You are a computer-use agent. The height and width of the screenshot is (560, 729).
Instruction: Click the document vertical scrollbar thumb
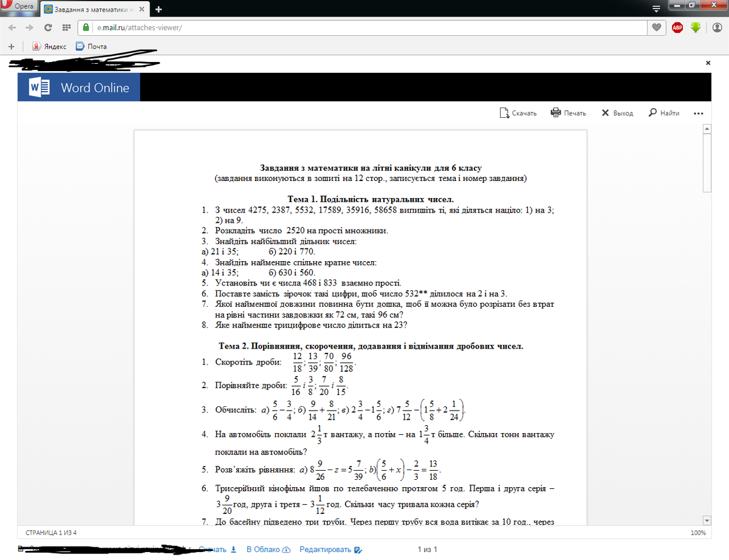click(707, 163)
